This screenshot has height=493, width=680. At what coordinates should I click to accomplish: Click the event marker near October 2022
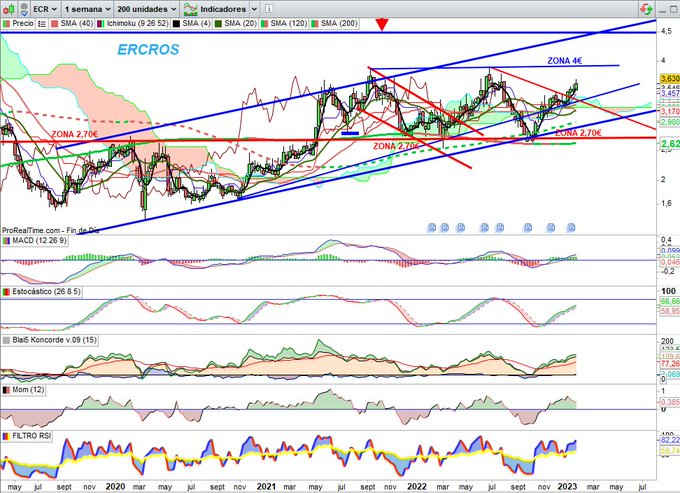[528, 227]
